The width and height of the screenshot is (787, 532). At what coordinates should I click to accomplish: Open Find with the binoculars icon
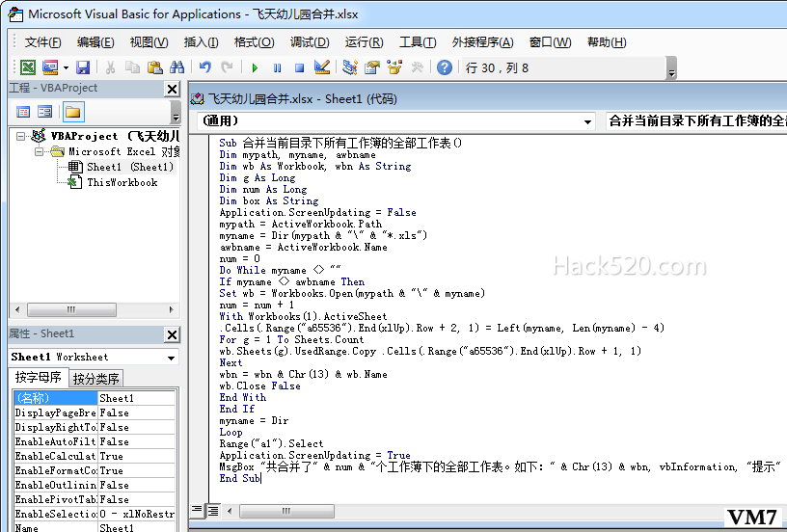(x=177, y=67)
